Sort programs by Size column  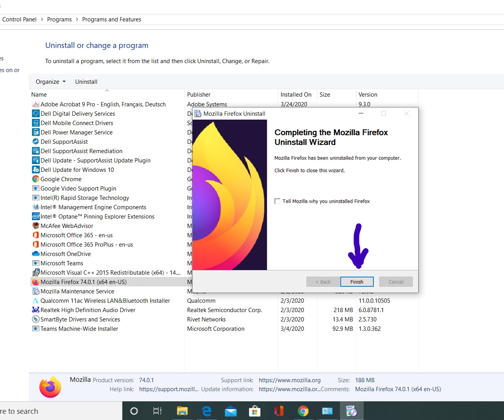(x=336, y=94)
